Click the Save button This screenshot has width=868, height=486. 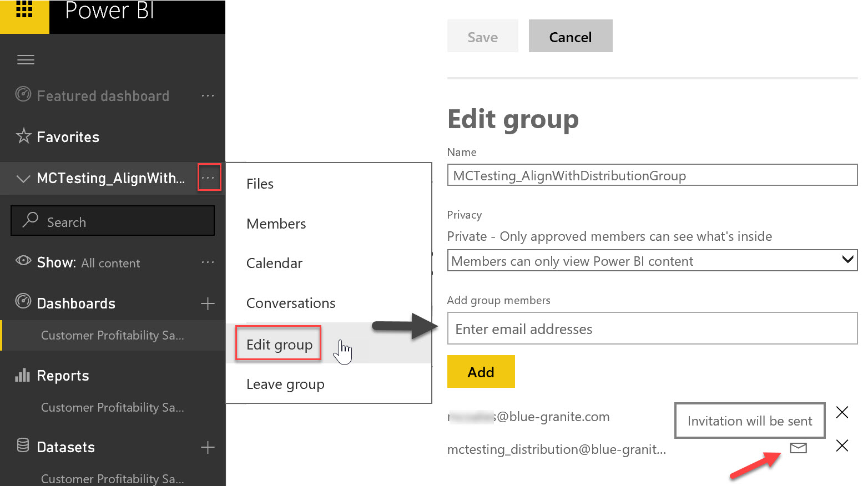click(x=483, y=37)
